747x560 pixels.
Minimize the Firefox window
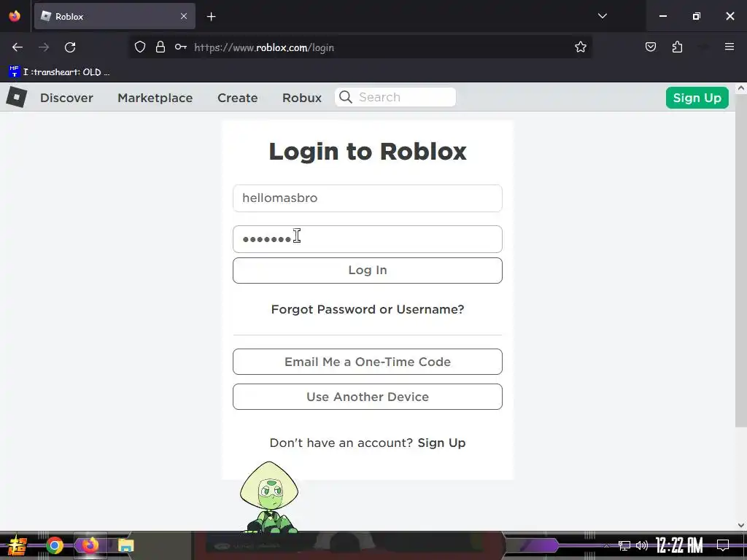[662, 16]
